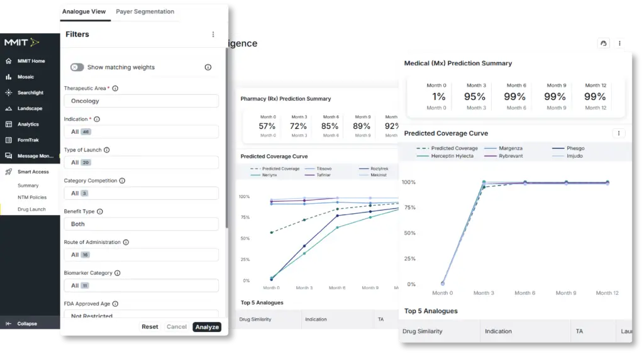The width and height of the screenshot is (644, 354).
Task: Click the Analyze button
Action: coord(207,327)
